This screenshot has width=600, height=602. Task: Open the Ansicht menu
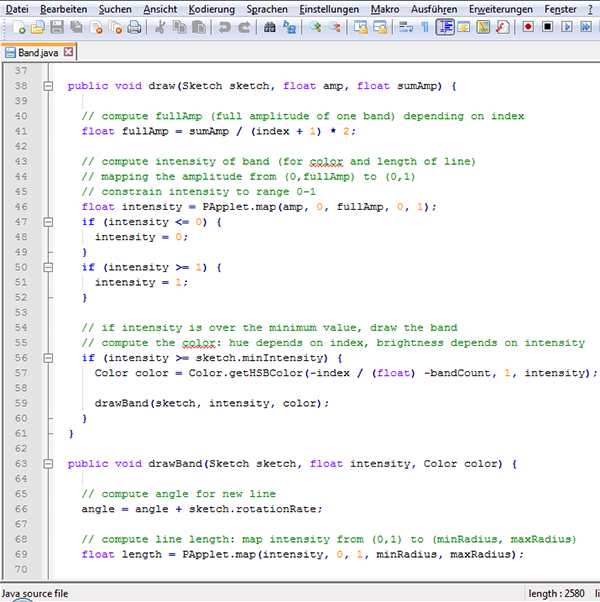coord(160,9)
